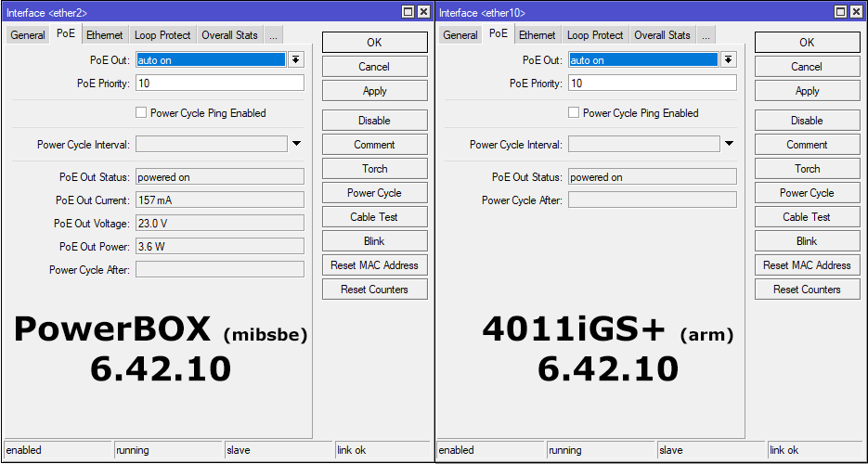Run Cable Test in ether2 window
This screenshot has height=464, width=868.
[x=375, y=217]
